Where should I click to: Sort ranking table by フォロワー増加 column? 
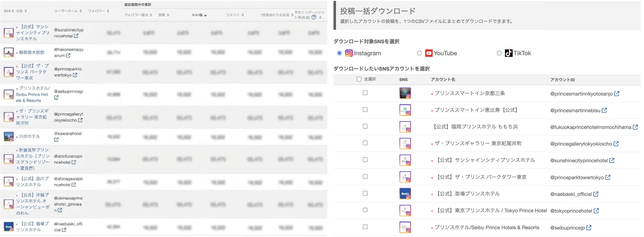click(x=138, y=15)
